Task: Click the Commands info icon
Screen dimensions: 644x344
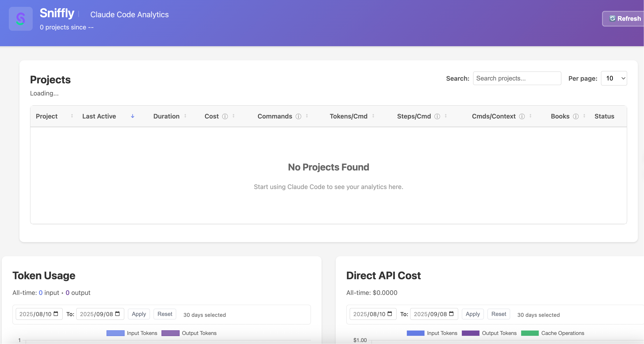Action: 299,116
